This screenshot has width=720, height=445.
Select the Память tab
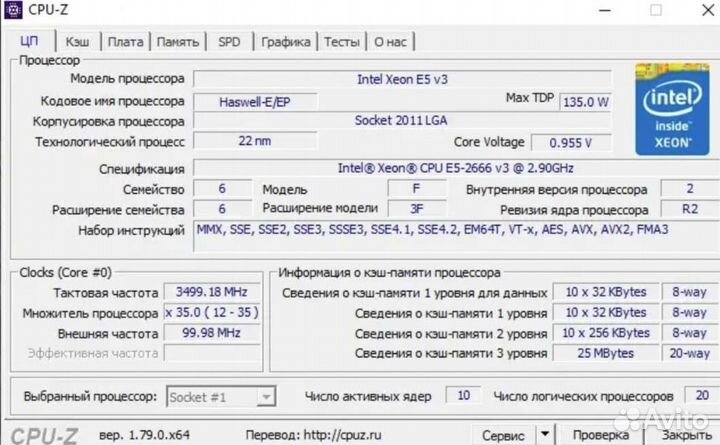(x=178, y=42)
